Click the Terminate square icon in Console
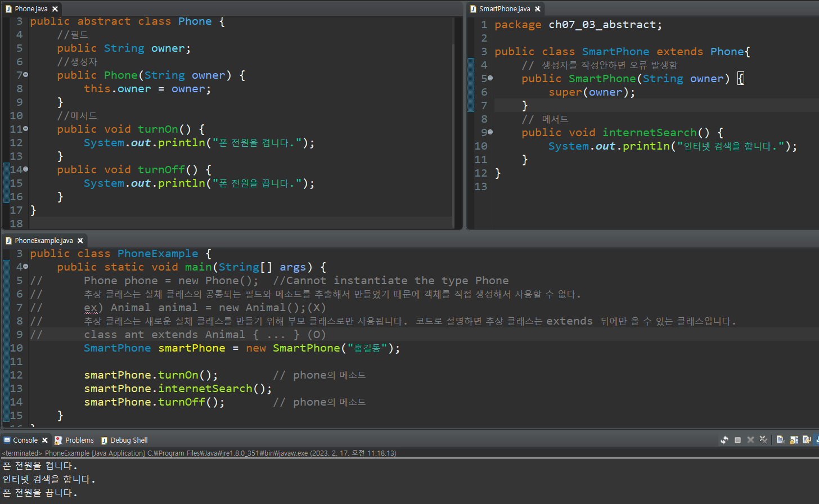This screenshot has width=819, height=504. click(737, 440)
